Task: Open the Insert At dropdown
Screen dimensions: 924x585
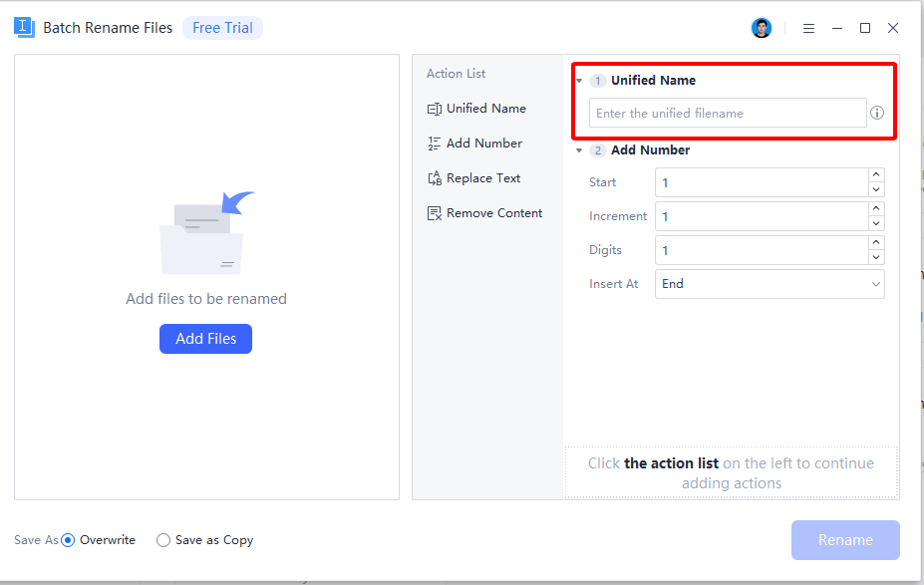Action: (770, 284)
